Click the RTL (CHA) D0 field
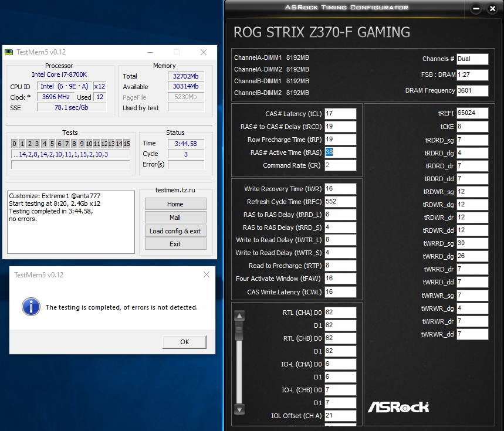The width and height of the screenshot is (504, 431). pyautogui.click(x=340, y=313)
